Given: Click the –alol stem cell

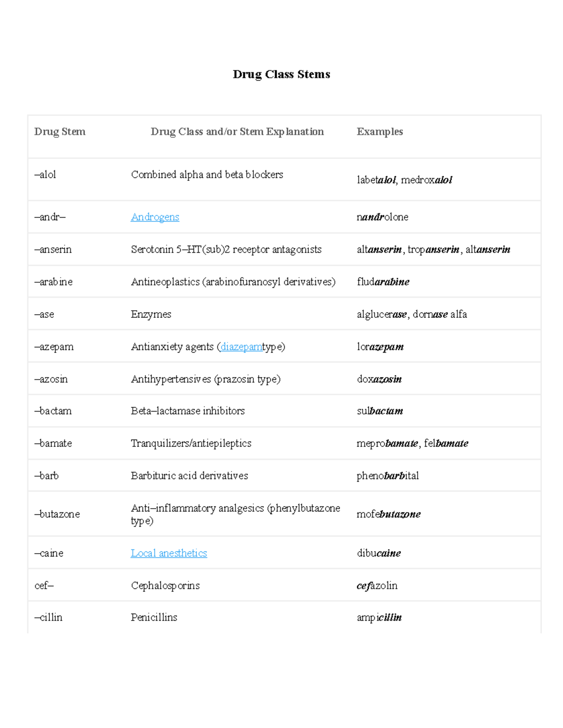Looking at the screenshot, I should pyautogui.click(x=45, y=174).
